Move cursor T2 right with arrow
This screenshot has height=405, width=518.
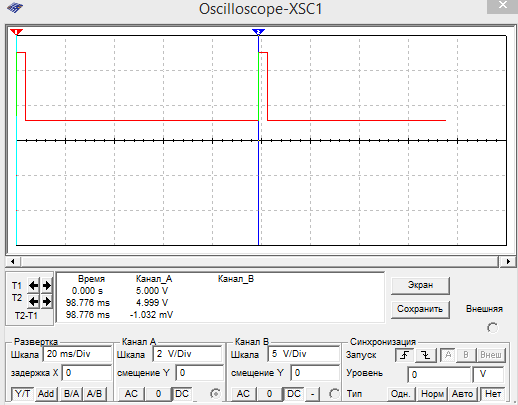[46, 302]
